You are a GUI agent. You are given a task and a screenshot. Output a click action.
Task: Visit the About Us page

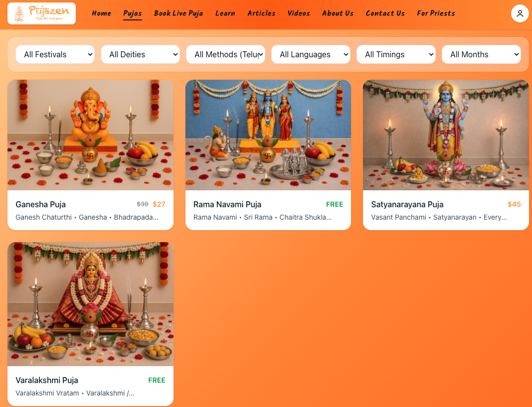click(338, 13)
